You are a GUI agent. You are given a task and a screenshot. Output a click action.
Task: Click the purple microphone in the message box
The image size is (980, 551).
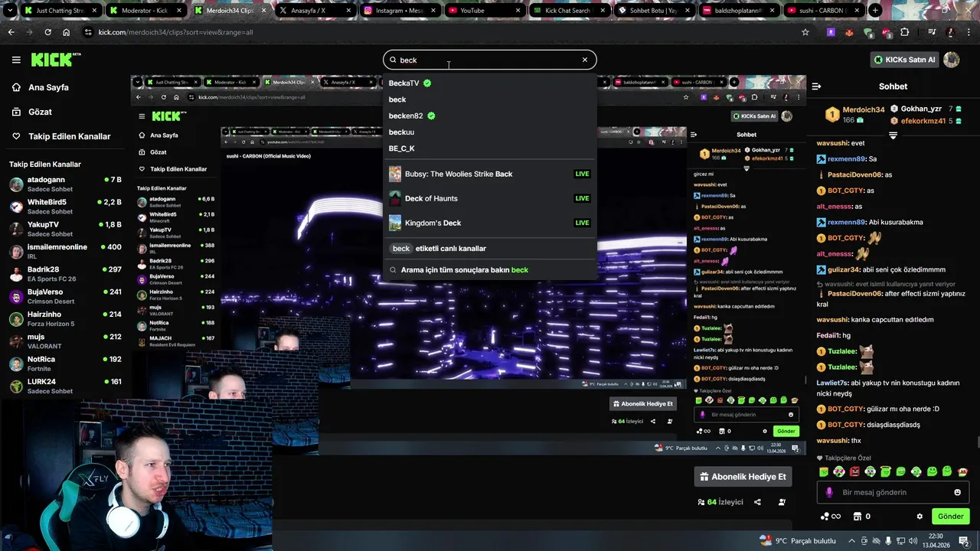click(829, 492)
